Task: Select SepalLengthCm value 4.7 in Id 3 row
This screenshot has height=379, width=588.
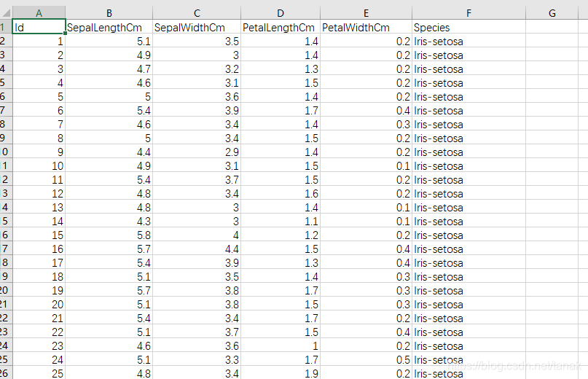Action: [109, 69]
